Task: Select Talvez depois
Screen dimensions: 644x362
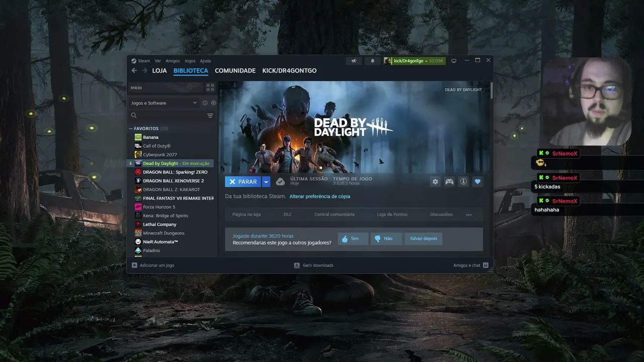Action: pos(424,239)
